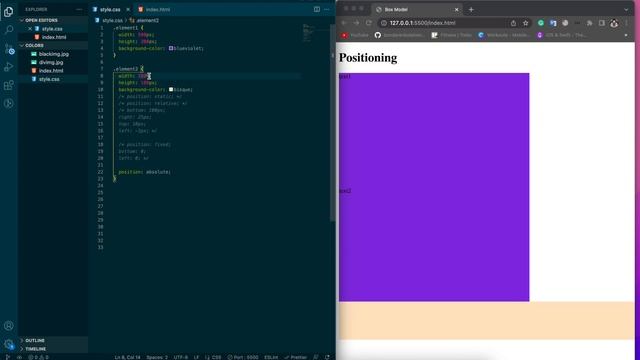640x360 pixels.
Task: Open the Search view in activity bar
Action: (9, 30)
